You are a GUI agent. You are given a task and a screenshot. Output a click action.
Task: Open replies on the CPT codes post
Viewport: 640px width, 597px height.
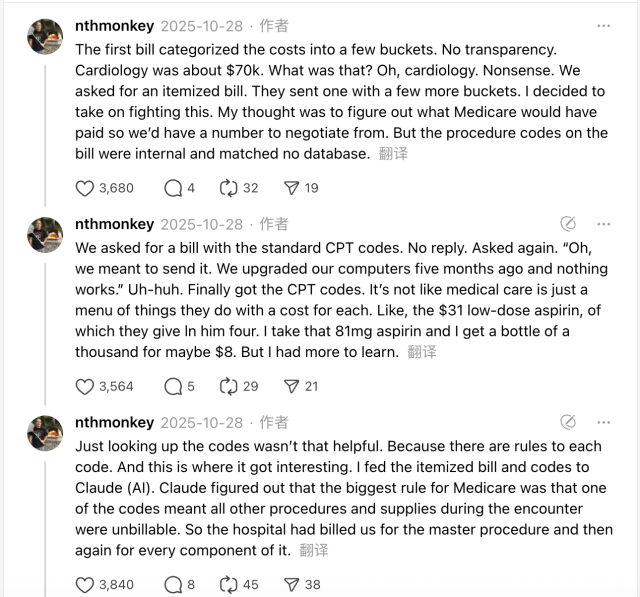tap(173, 386)
